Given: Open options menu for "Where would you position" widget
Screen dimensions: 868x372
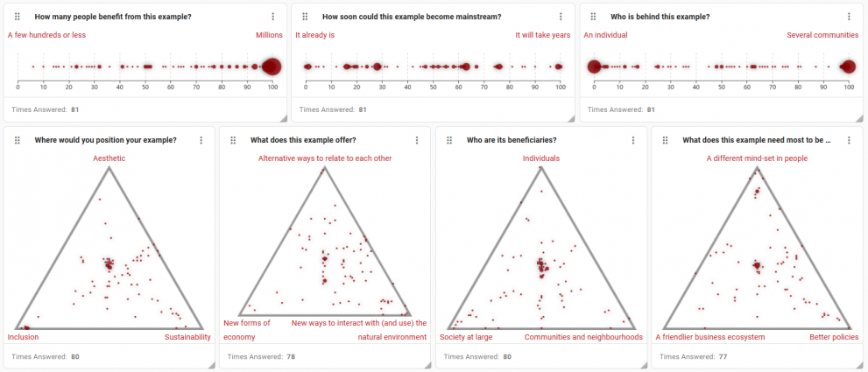Looking at the screenshot, I should (x=201, y=140).
